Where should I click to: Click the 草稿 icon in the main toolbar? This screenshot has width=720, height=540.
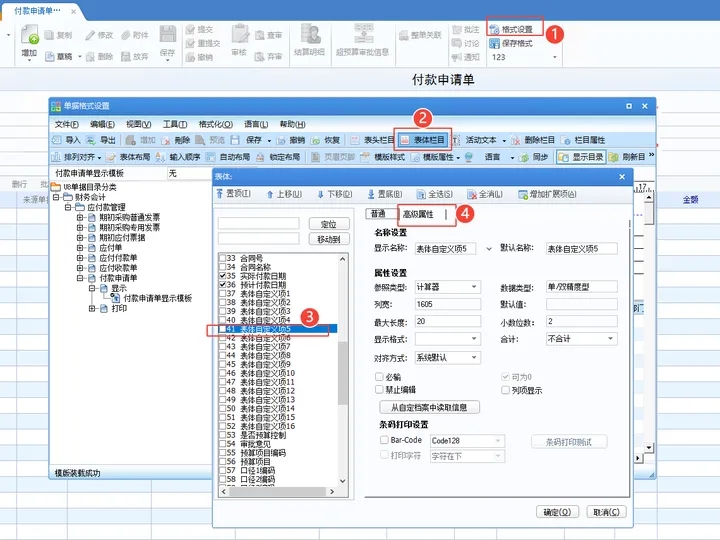[x=50, y=56]
